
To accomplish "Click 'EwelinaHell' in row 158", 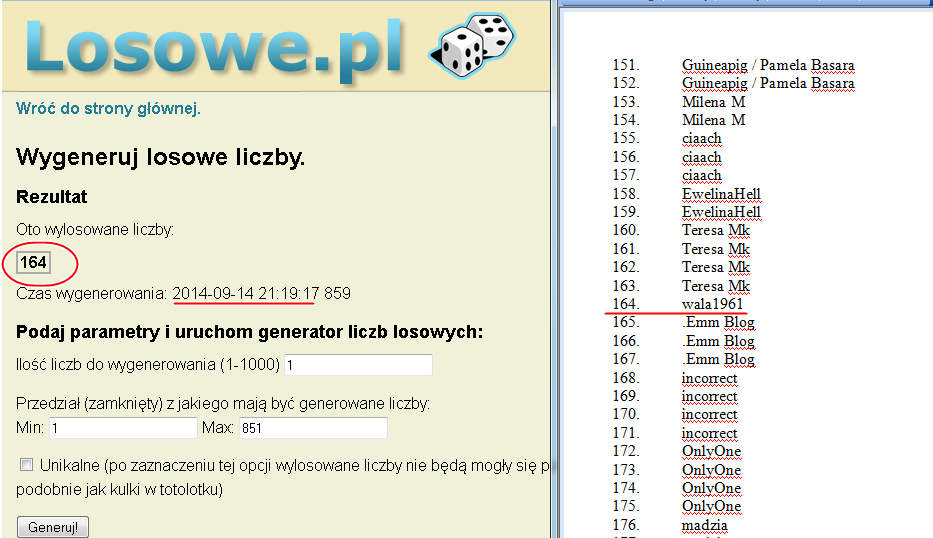I will [x=721, y=194].
